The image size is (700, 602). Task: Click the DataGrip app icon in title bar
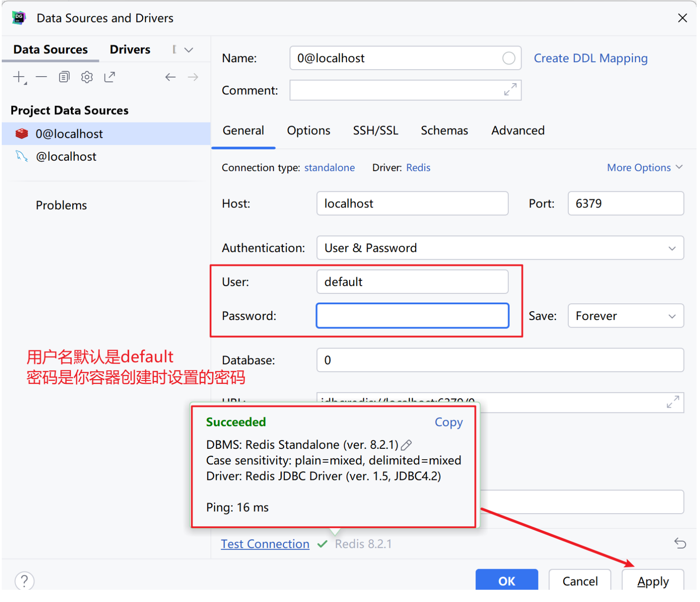click(x=19, y=18)
